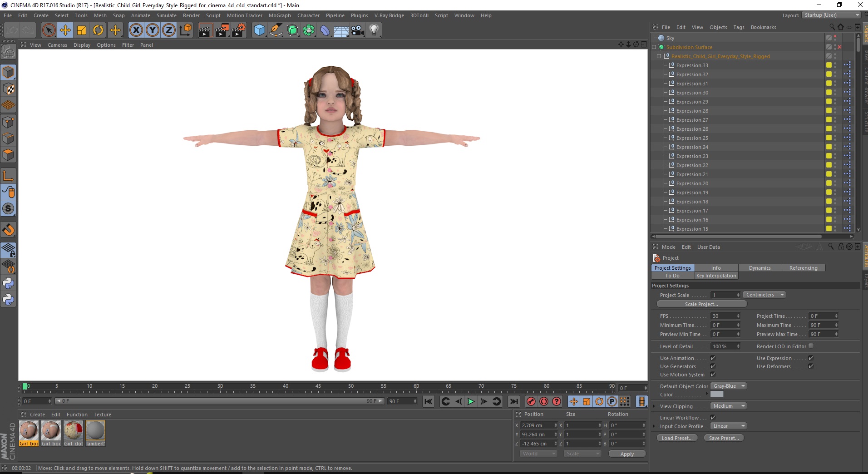Click Save Preset button
The height and width of the screenshot is (474, 868).
[x=724, y=438]
